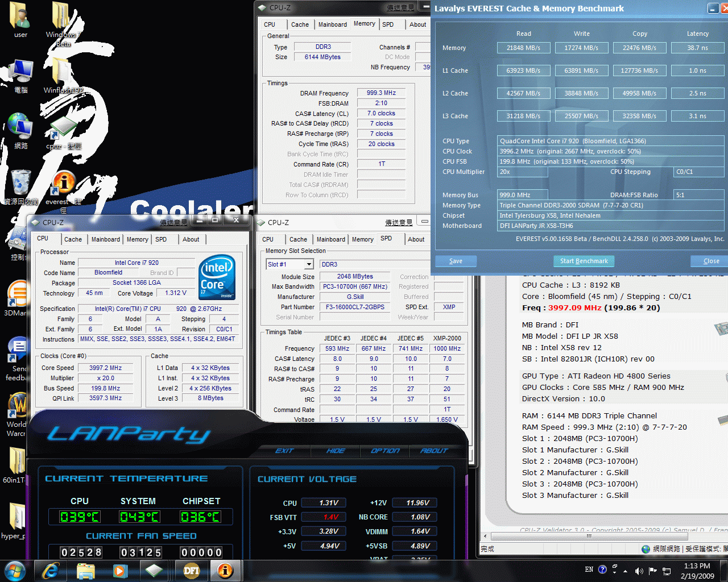Open About tab in the CPU-Z Processor window
This screenshot has height=582, width=728.
tap(191, 239)
